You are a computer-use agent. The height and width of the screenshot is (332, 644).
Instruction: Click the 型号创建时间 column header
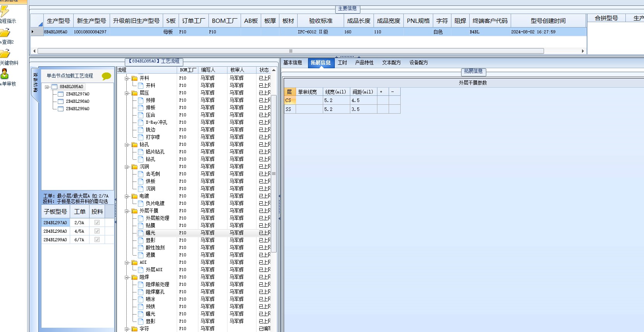548,21
